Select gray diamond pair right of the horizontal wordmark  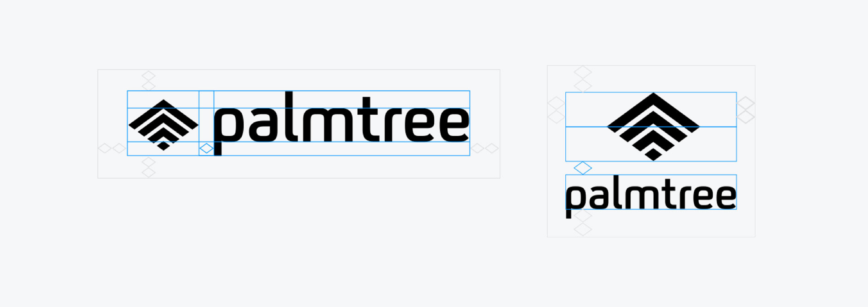(485, 148)
